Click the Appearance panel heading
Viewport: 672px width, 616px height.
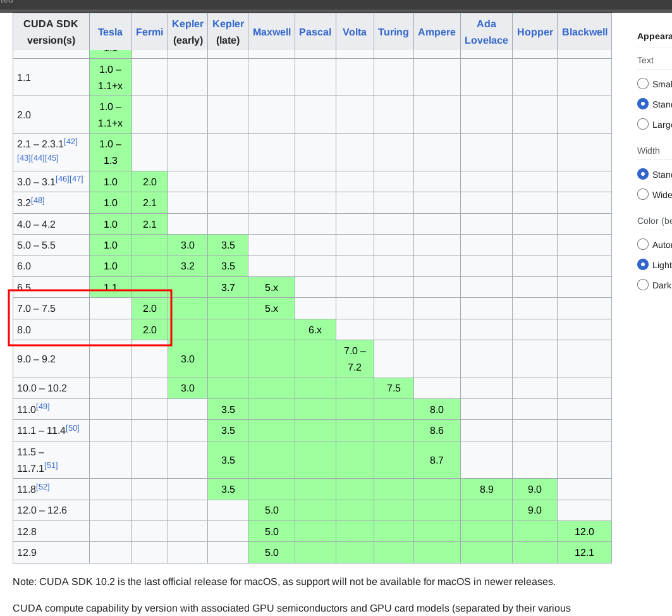tap(654, 37)
